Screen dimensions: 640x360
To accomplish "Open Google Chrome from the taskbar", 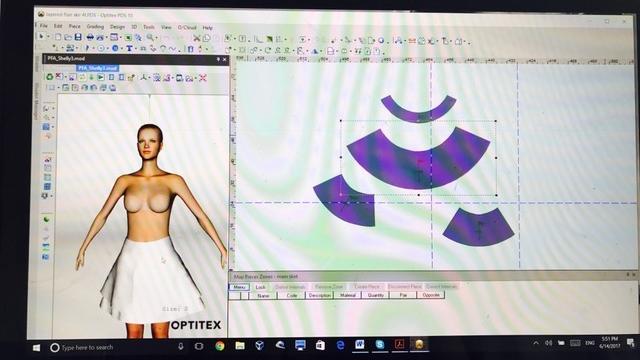I will (220, 346).
